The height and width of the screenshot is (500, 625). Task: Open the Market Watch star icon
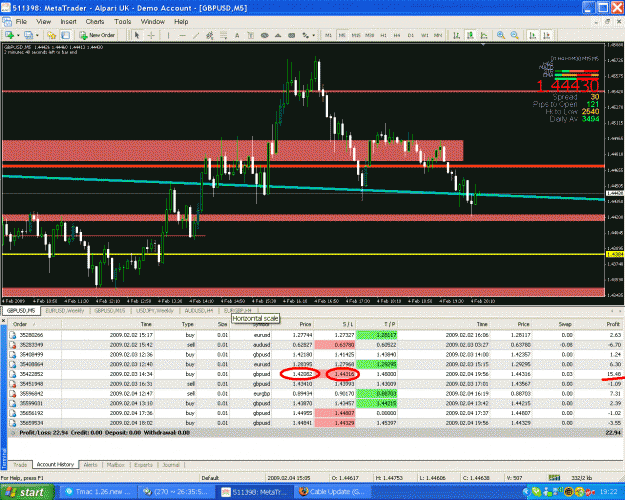tap(51, 35)
